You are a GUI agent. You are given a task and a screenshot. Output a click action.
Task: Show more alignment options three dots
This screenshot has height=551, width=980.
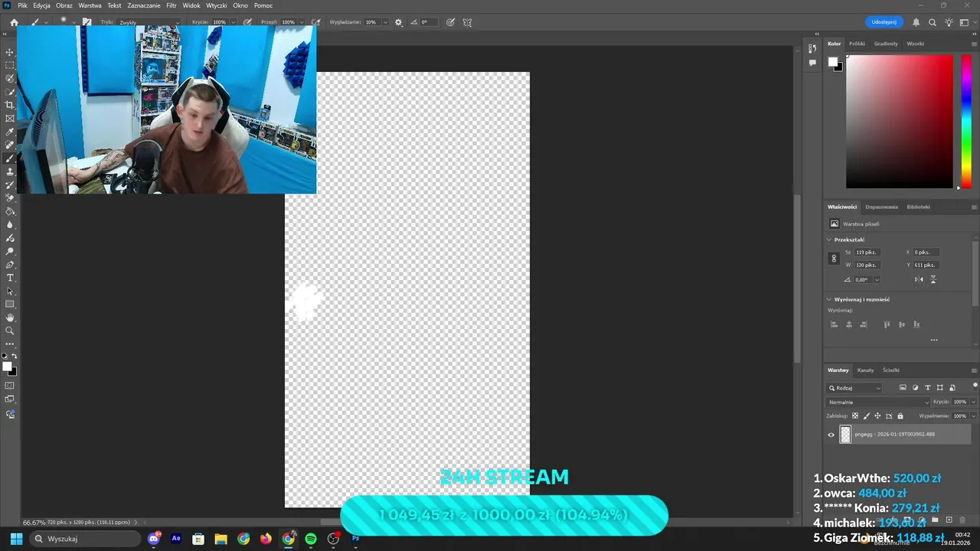pyautogui.click(x=934, y=340)
